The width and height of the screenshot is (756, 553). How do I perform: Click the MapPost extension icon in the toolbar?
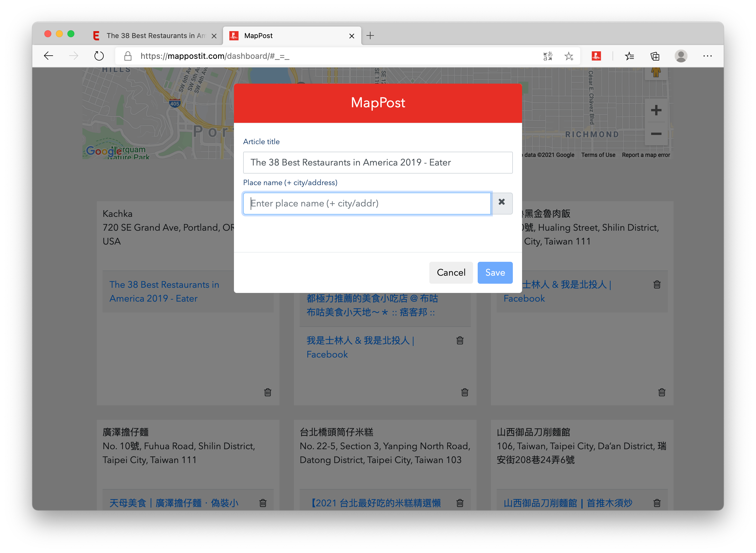(x=596, y=56)
